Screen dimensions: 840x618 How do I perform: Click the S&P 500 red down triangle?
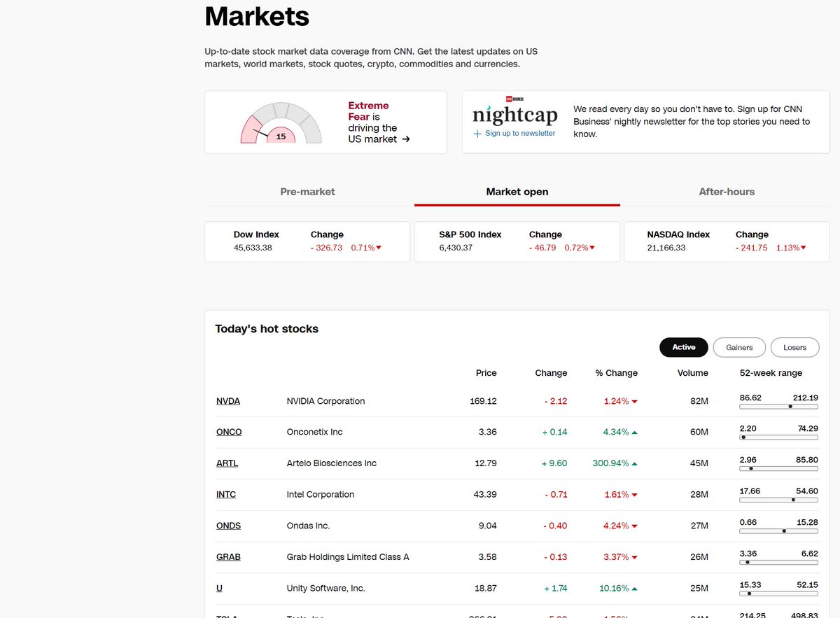pos(592,248)
